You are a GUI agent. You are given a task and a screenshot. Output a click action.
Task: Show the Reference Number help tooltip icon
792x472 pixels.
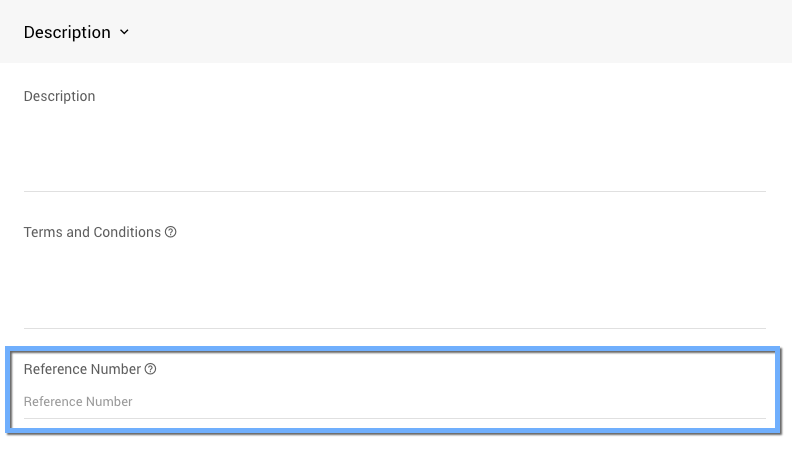click(x=151, y=369)
